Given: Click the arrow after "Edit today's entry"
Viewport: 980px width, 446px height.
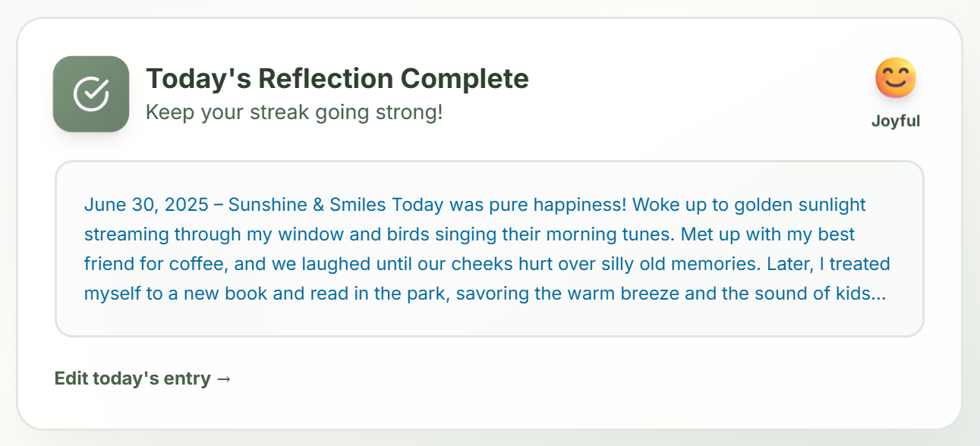Looking at the screenshot, I should tap(223, 378).
